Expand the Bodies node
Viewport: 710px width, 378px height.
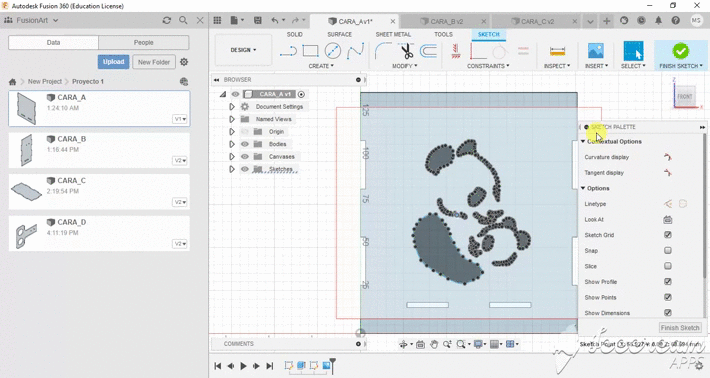coord(232,144)
